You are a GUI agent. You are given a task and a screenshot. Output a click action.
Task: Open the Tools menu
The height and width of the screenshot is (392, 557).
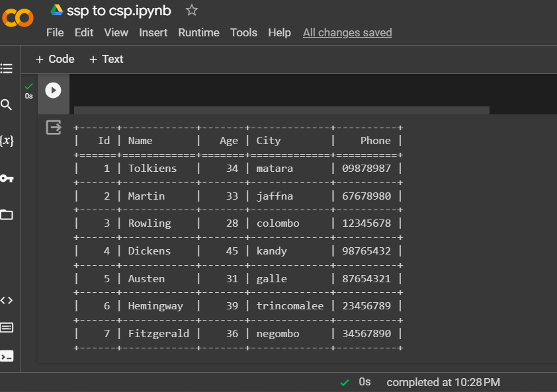pyautogui.click(x=243, y=32)
